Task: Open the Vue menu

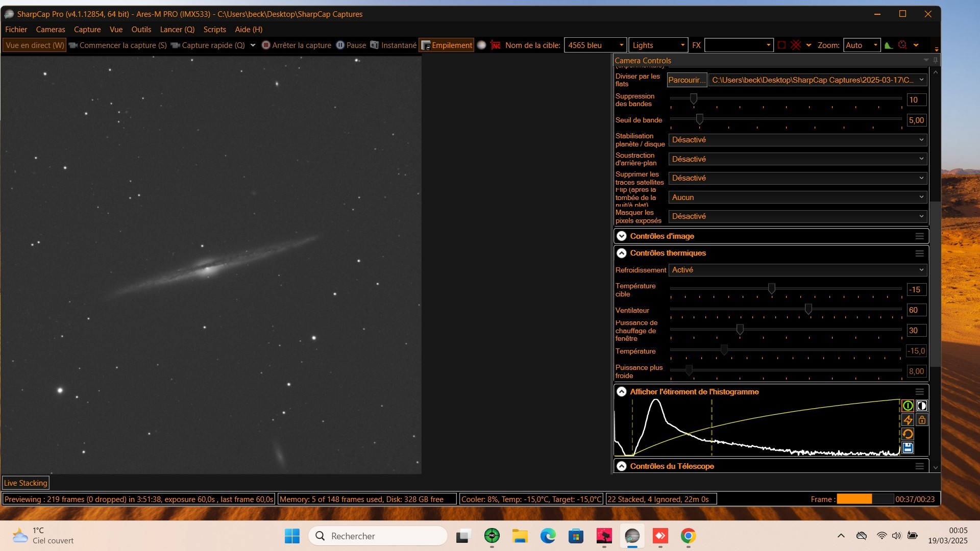Action: click(116, 29)
